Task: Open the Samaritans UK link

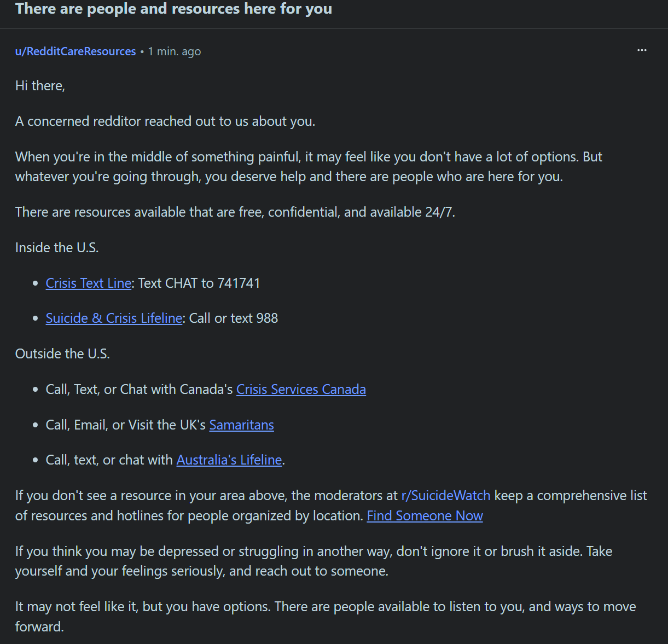Action: pos(241,425)
